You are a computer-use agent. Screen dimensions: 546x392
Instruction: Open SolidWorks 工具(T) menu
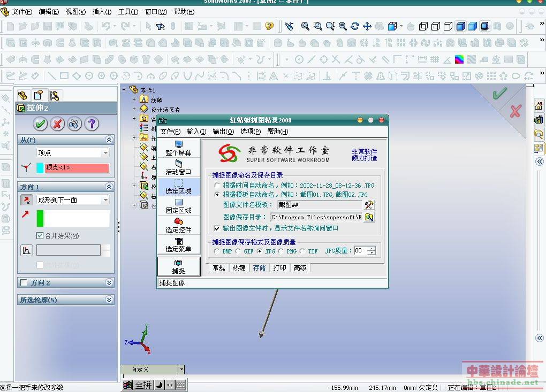click(x=128, y=12)
